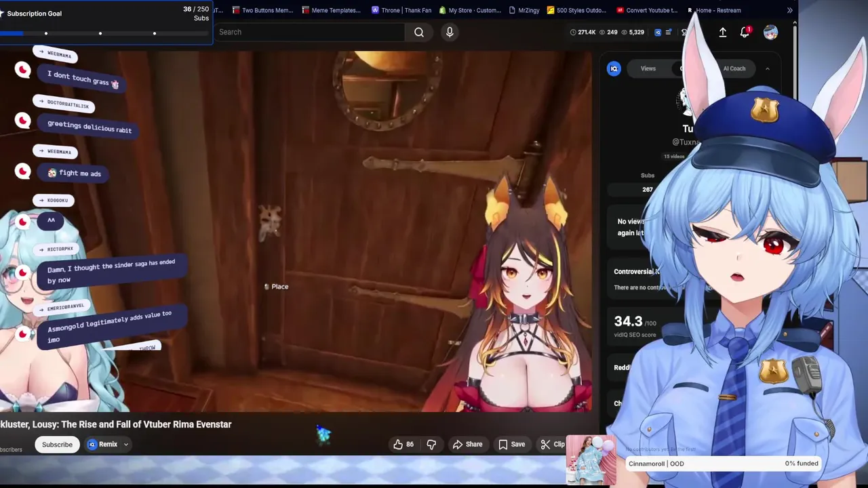The width and height of the screenshot is (868, 488).
Task: Click the DOCTORBATTALISK chat username
Action: pos(65,104)
